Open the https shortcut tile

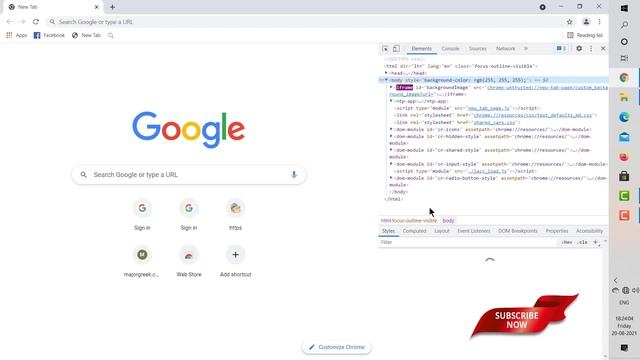(236, 214)
